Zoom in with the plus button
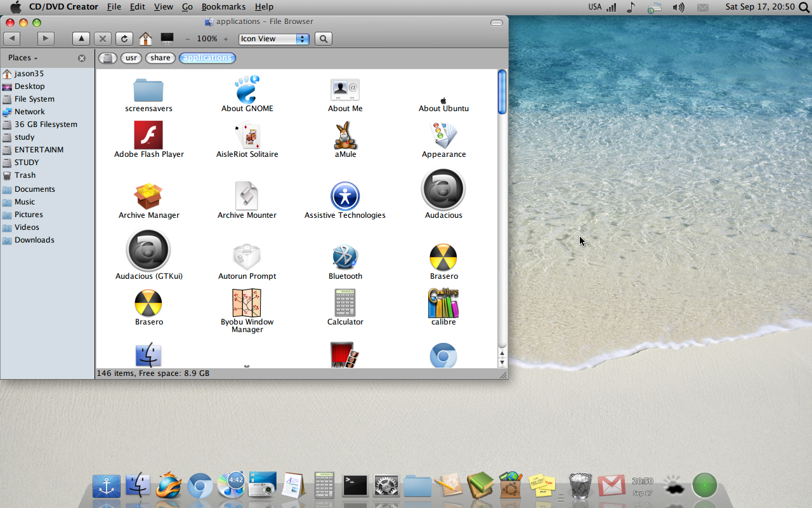The image size is (812, 508). tap(226, 39)
